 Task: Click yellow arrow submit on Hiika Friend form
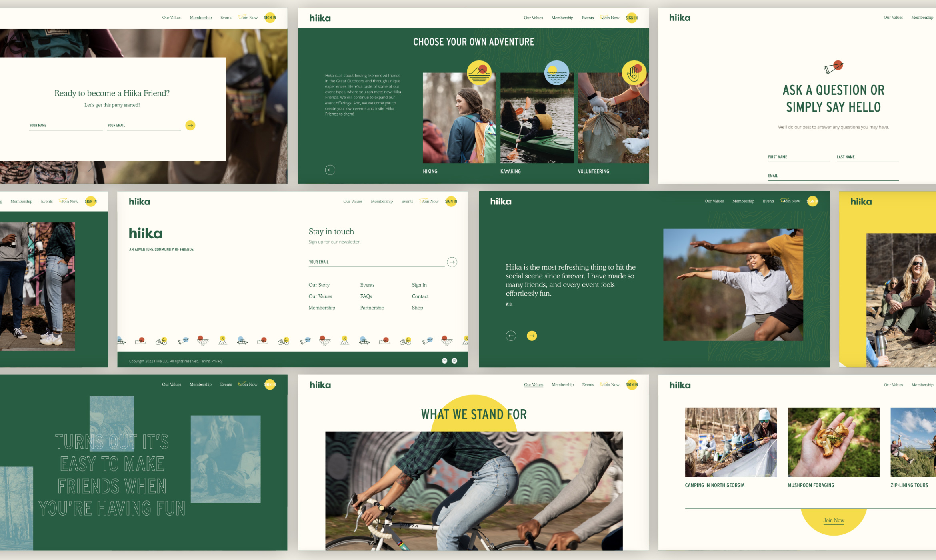(190, 126)
